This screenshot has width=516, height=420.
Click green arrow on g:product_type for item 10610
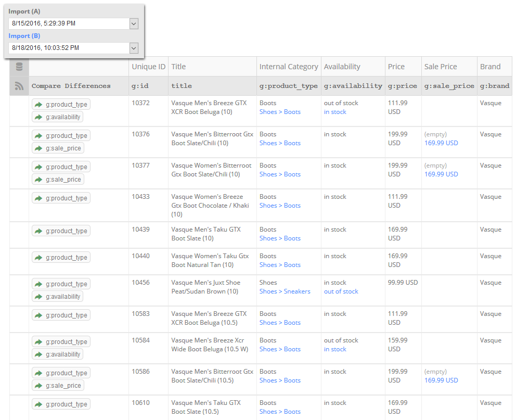click(39, 404)
